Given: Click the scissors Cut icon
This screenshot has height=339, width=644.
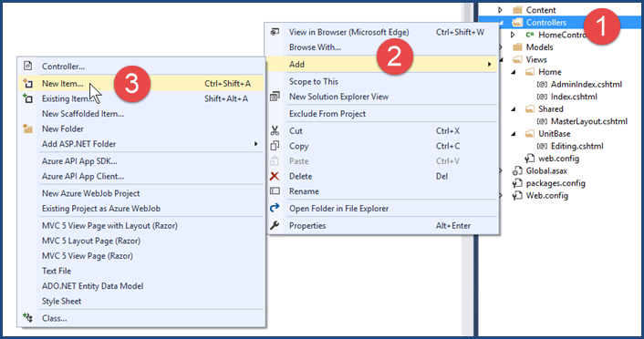Looking at the screenshot, I should 275,131.
